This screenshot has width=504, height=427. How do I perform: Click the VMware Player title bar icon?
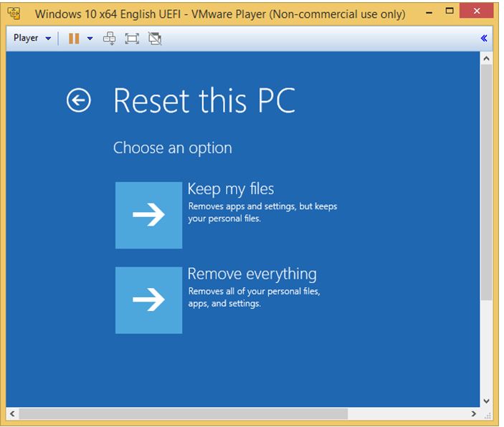coord(14,14)
